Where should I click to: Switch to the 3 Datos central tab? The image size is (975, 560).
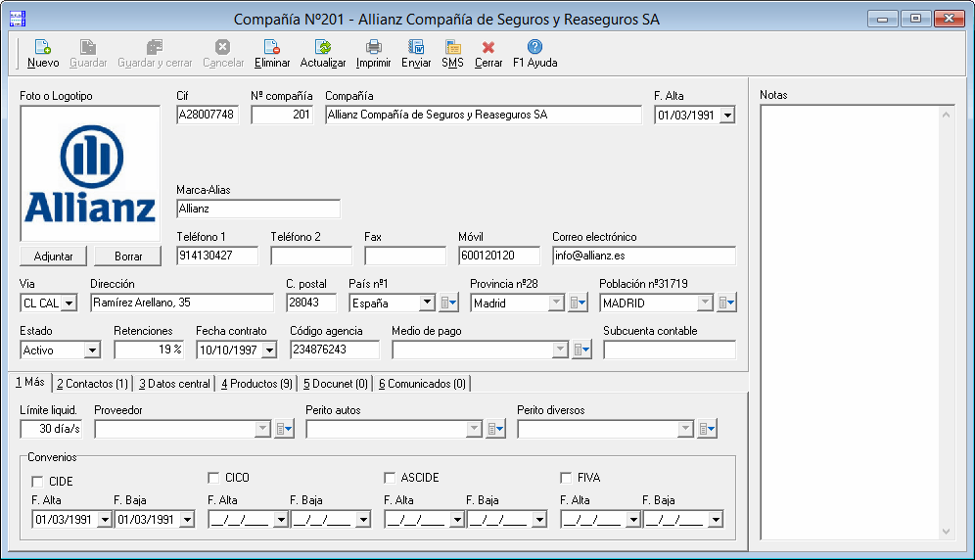174,384
